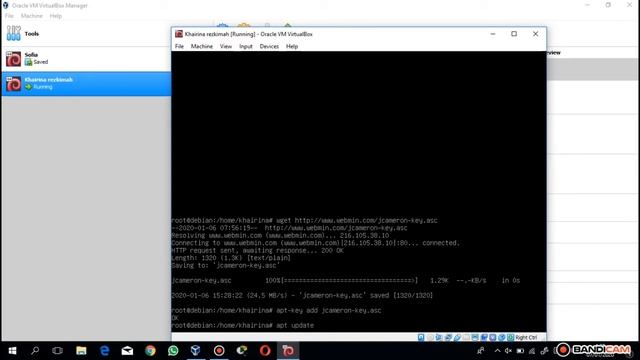Maximize the Khairina rezkimah VM window
This screenshot has height=360, width=640.
514,34
